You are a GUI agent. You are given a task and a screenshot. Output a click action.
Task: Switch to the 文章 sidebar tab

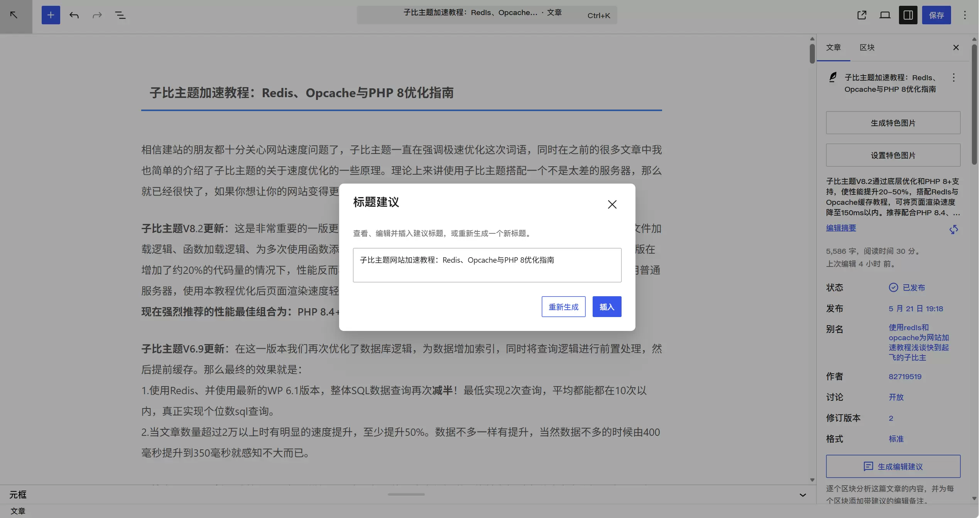(833, 47)
